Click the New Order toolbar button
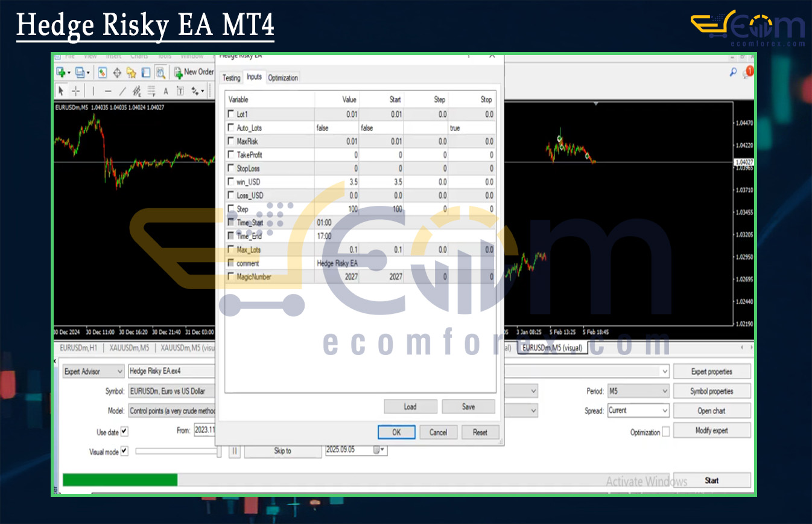 (194, 72)
